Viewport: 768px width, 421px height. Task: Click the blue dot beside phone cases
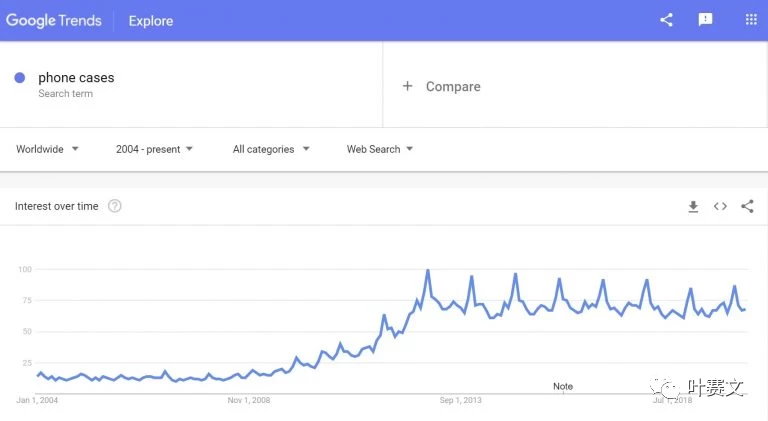(20, 77)
